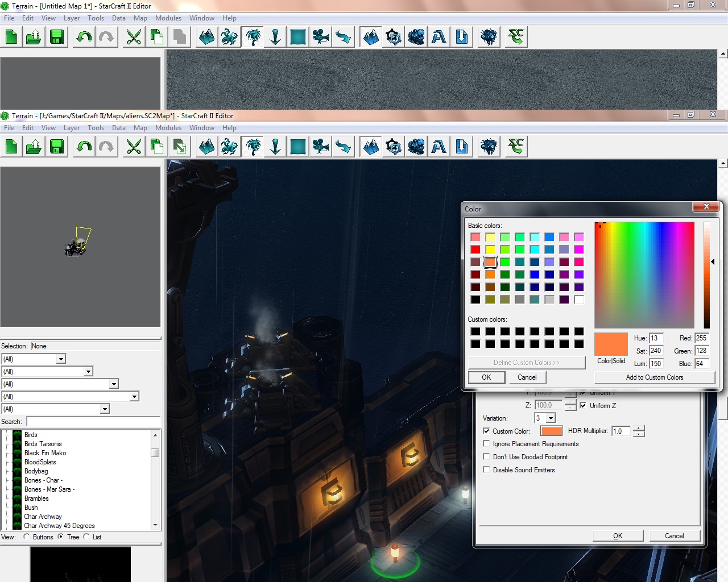Select the Cameras tool in aliens map toolbar
728x582 pixels.
coord(321,147)
